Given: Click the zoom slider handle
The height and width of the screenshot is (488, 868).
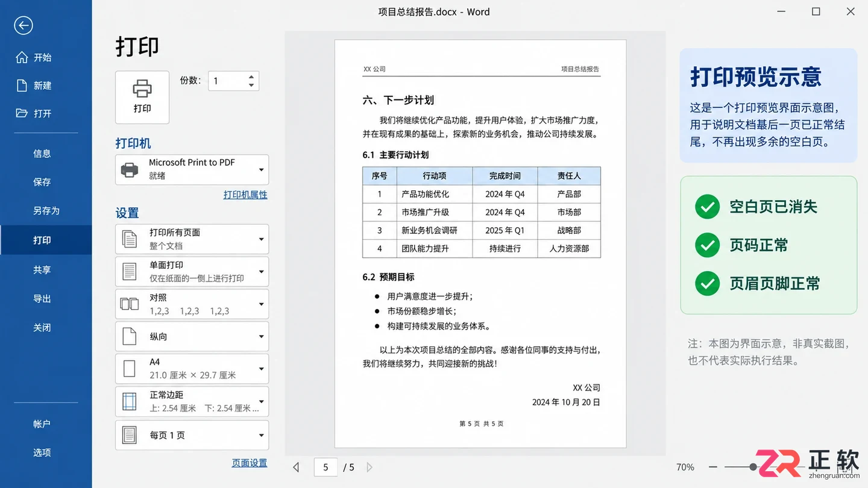Looking at the screenshot, I should point(753,467).
